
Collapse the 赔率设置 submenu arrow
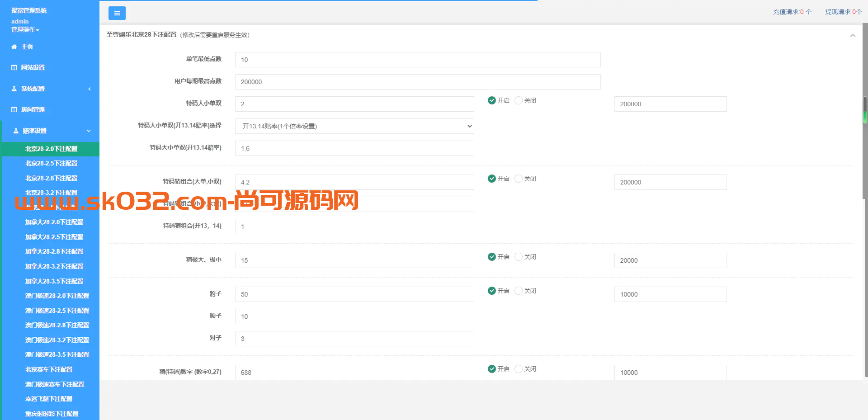(89, 131)
